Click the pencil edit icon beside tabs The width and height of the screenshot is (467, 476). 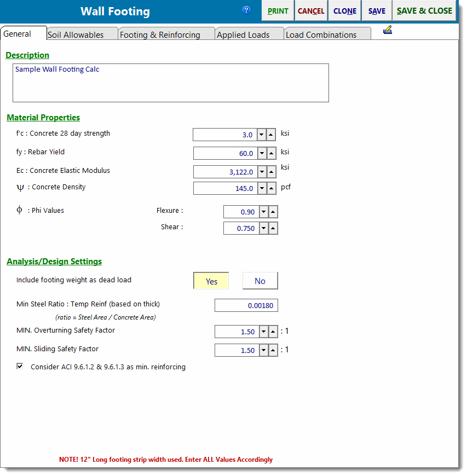click(x=388, y=30)
